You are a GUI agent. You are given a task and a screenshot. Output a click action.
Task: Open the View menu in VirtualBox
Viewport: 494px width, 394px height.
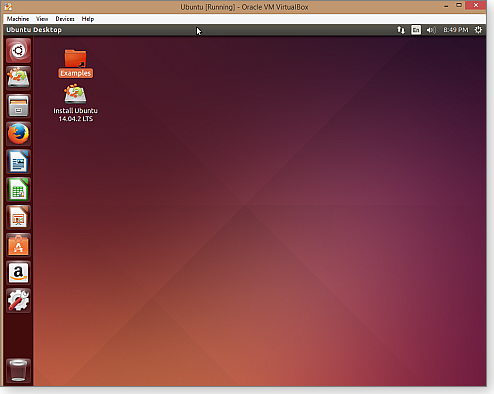42,19
